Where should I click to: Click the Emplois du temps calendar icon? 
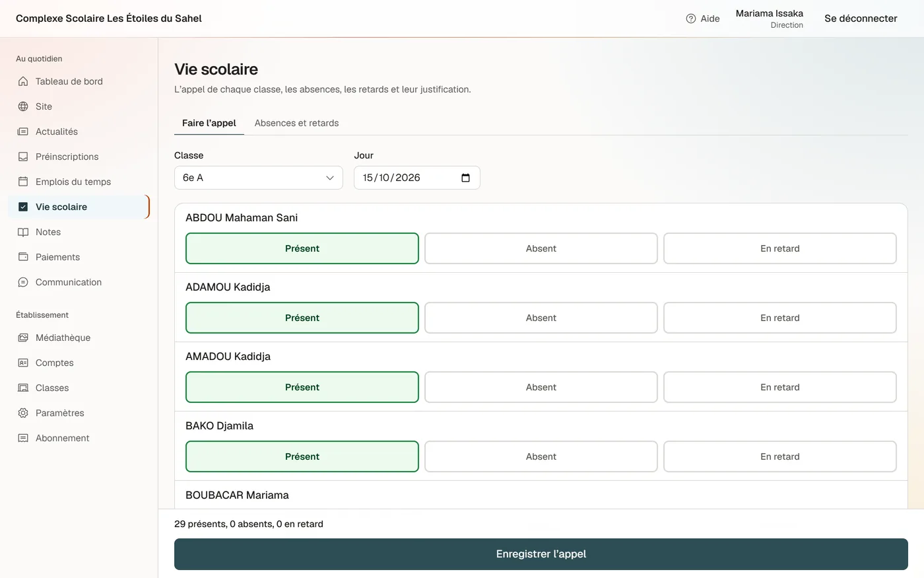[23, 182]
